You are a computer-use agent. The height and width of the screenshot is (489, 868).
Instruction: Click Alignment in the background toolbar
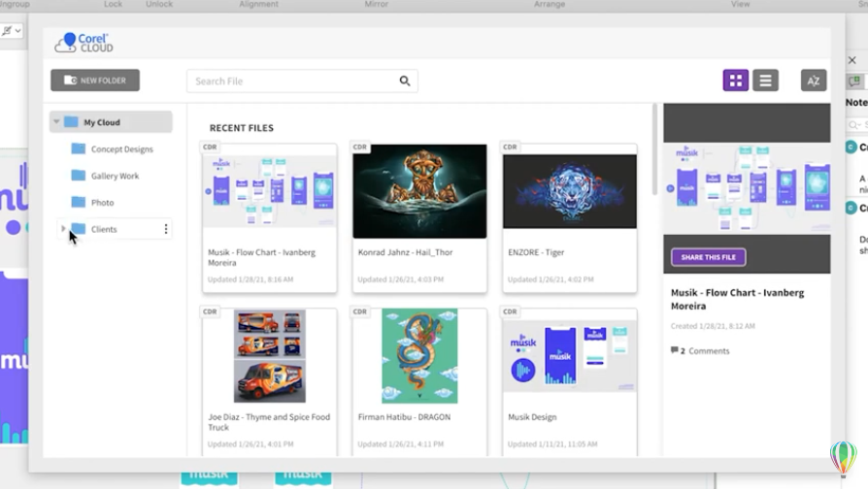pyautogui.click(x=258, y=5)
